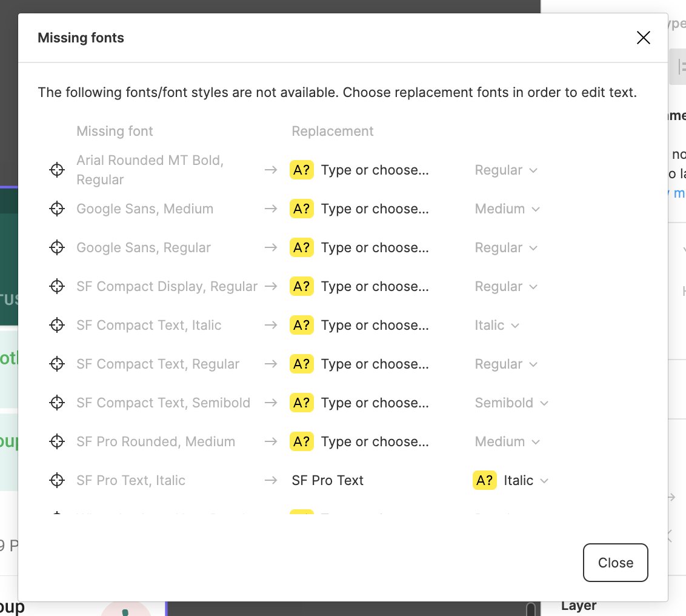
Task: Click the warning badge in SF Pro Rounded row
Action: [301, 441]
